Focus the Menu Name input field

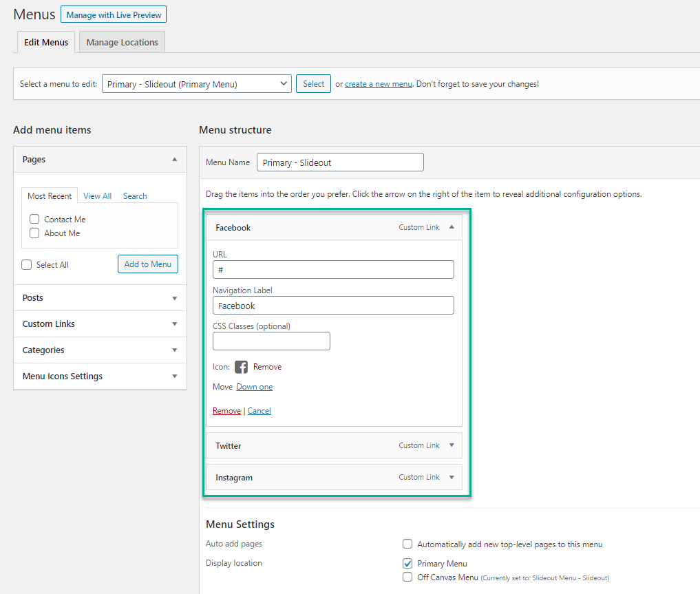(340, 162)
